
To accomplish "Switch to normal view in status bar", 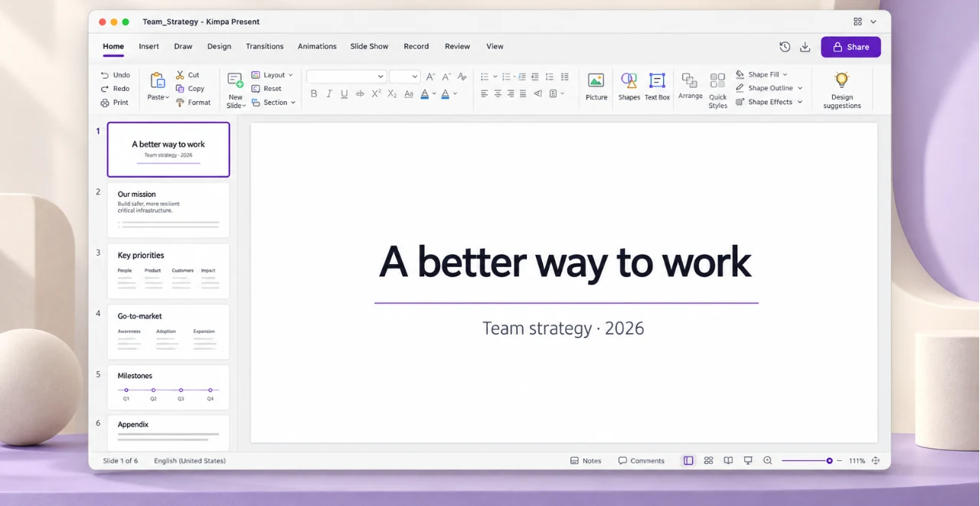I will click(688, 461).
